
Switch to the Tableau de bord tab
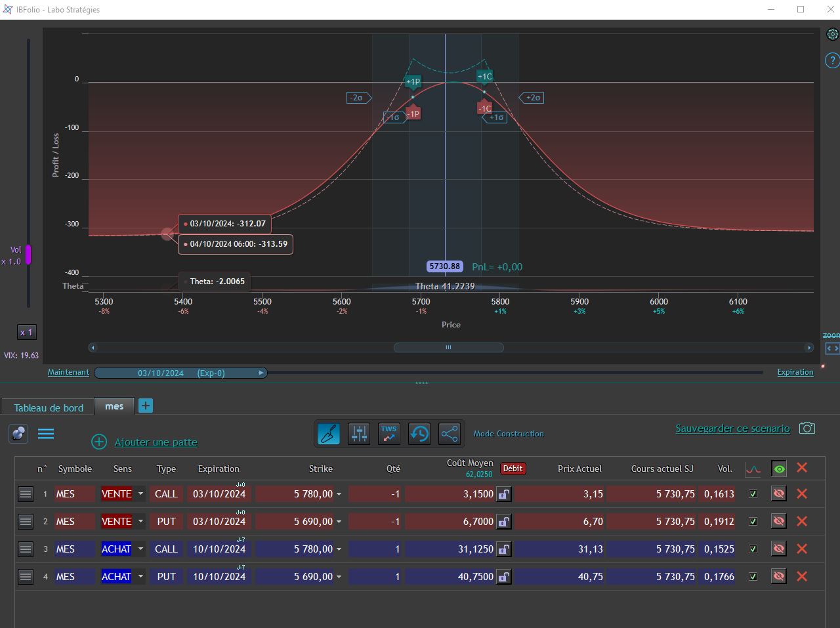[49, 408]
